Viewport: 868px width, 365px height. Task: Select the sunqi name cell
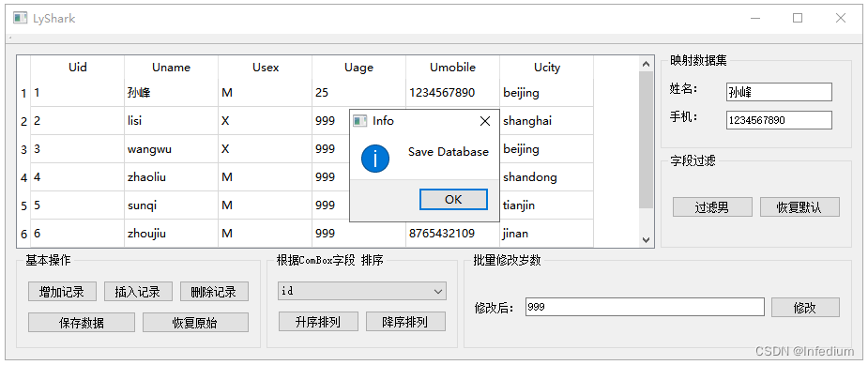pyautogui.click(x=171, y=205)
